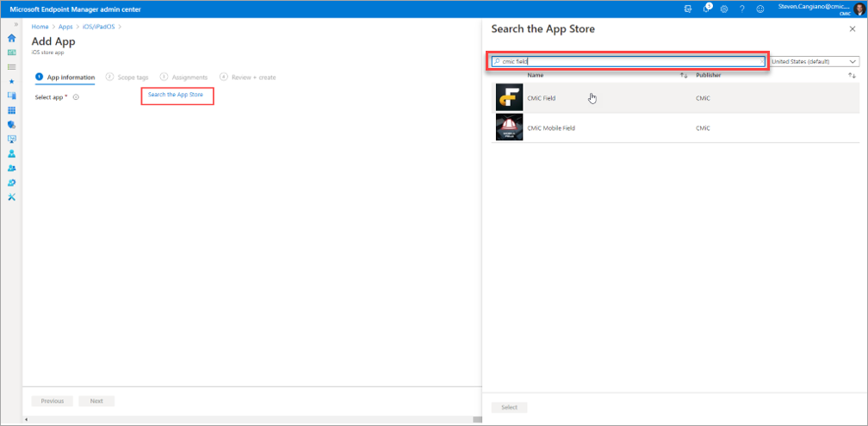Select Scope tags step tab
Viewport: 868px width, 426px height.
pyautogui.click(x=127, y=77)
